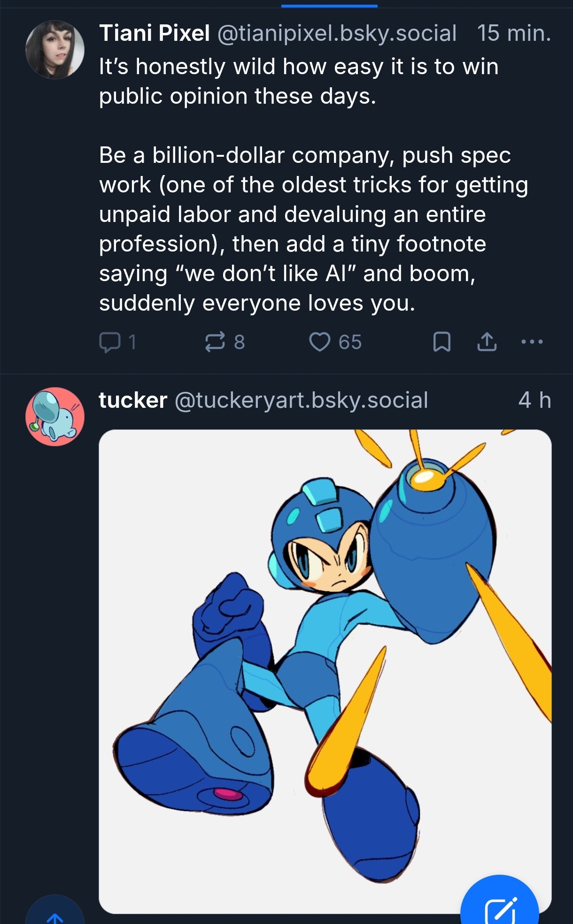The height and width of the screenshot is (924, 573).
Task: Open @tuckeryart.bsky.social handle link
Action: coord(301,400)
